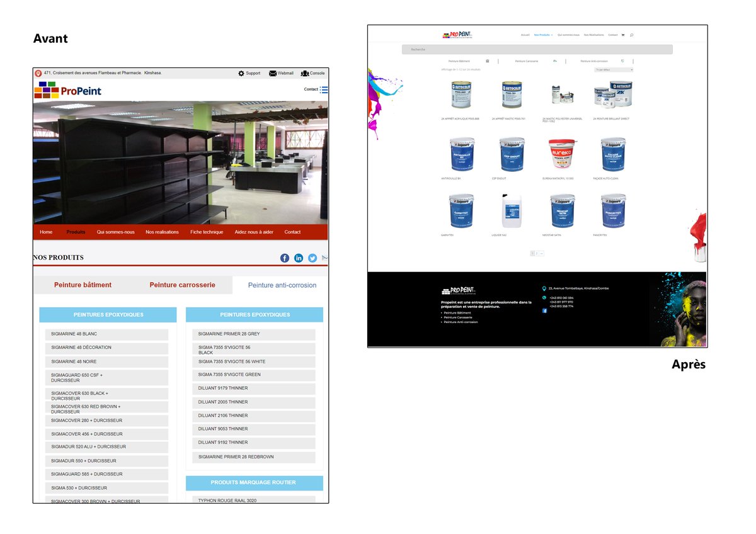Open SIGMARINE 48 NOIRE product
The image size is (756, 534).
pyautogui.click(x=106, y=362)
